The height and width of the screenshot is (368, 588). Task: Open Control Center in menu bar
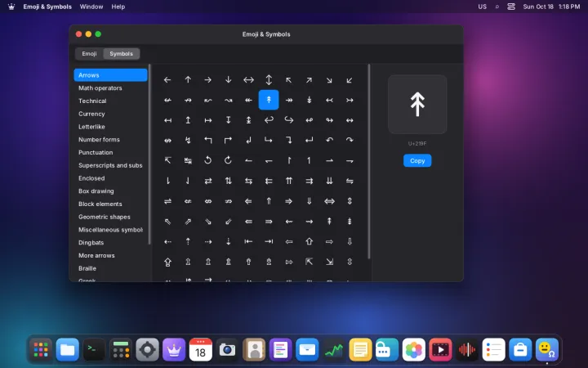click(x=511, y=7)
